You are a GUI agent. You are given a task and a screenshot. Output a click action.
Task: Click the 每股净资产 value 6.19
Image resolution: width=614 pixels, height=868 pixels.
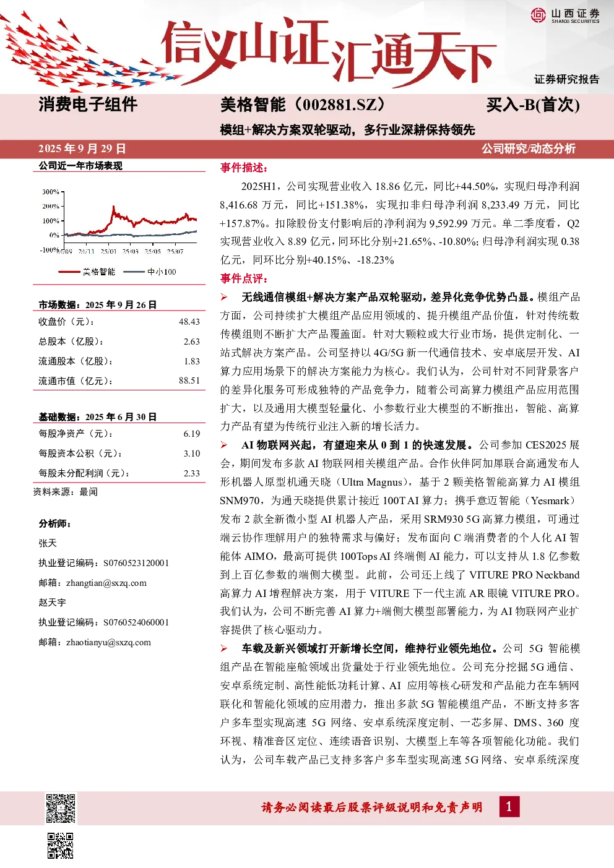click(x=192, y=434)
